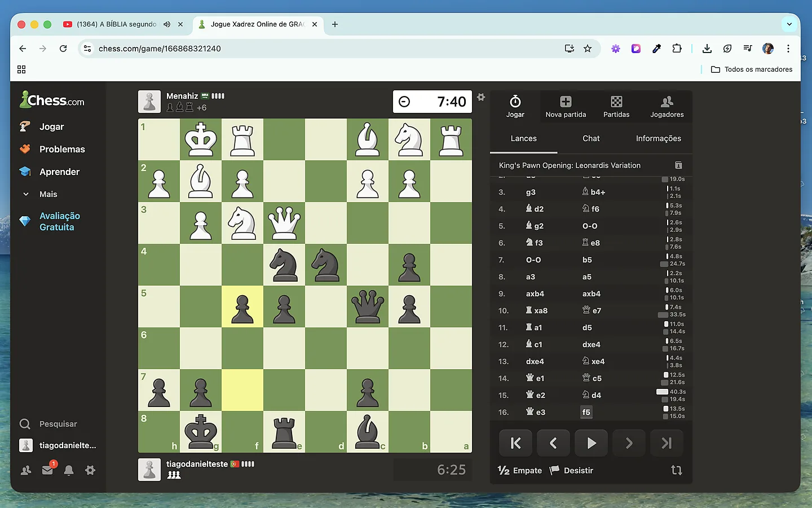This screenshot has width=812, height=508.
Task: Offer a draw with Empate
Action: [x=520, y=470]
